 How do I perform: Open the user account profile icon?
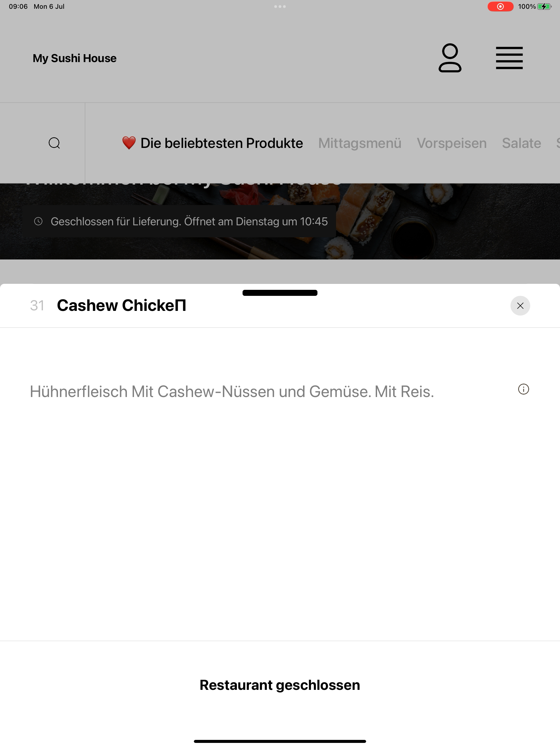450,58
